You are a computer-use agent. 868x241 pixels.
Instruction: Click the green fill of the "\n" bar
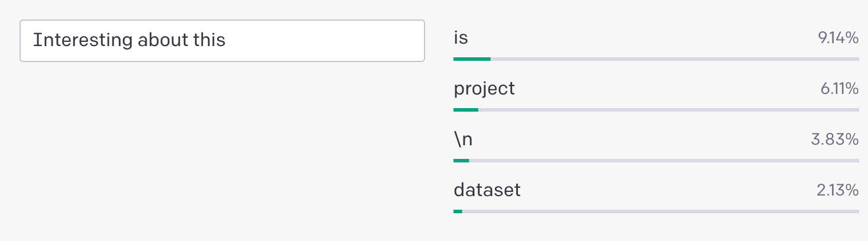(x=461, y=160)
